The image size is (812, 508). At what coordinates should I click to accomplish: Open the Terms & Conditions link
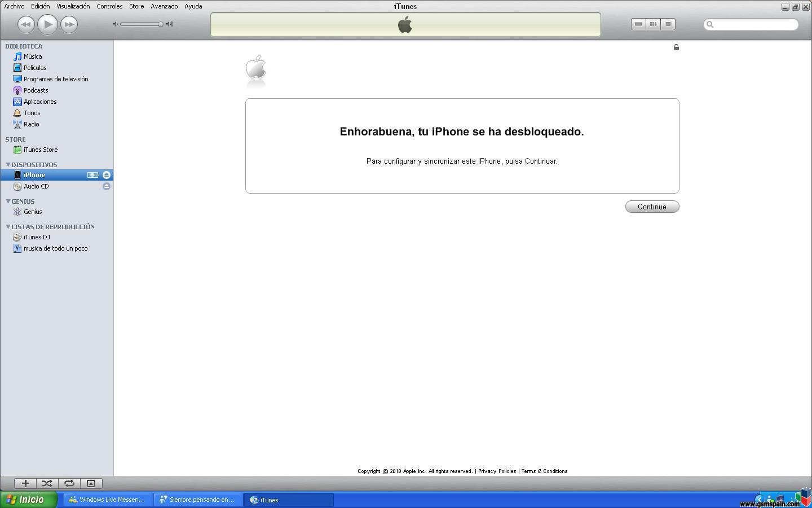(x=544, y=471)
